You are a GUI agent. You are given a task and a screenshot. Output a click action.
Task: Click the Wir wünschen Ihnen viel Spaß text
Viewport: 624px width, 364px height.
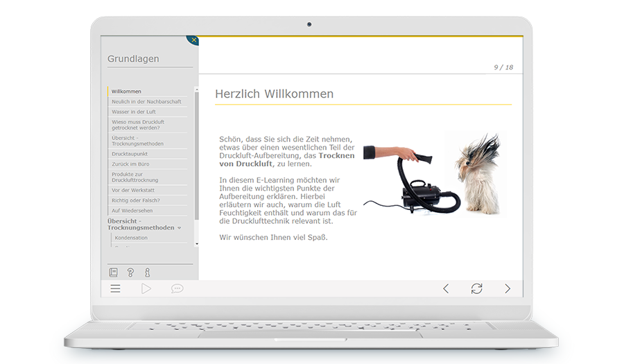(x=273, y=238)
